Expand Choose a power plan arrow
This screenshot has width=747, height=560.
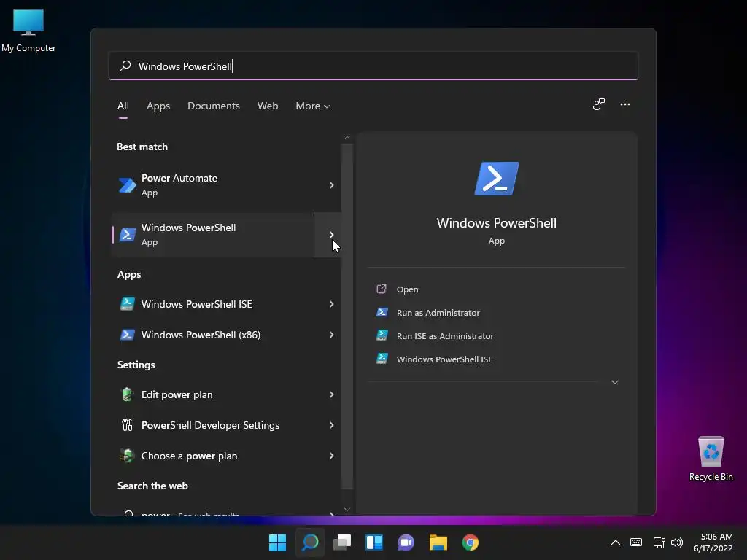click(331, 456)
